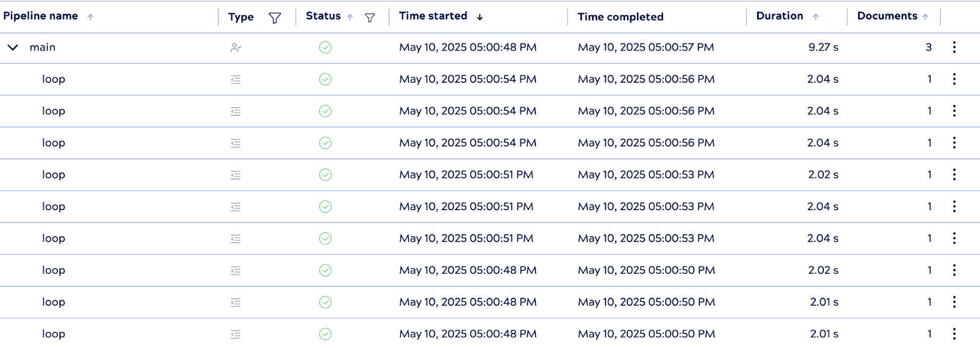
Task: Toggle the Time started sort arrow
Action: [x=480, y=17]
